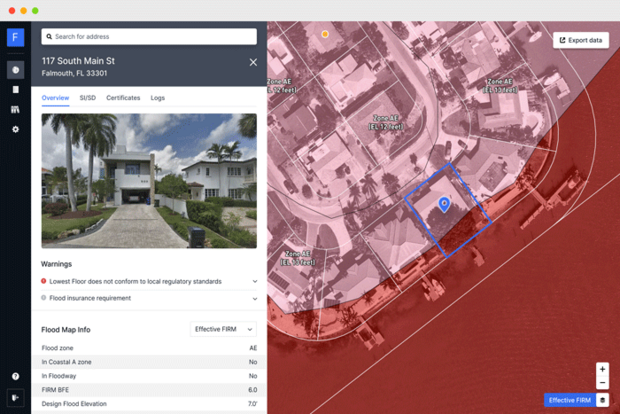Close the 117 South Main St panel
This screenshot has height=414, width=620.
[253, 62]
